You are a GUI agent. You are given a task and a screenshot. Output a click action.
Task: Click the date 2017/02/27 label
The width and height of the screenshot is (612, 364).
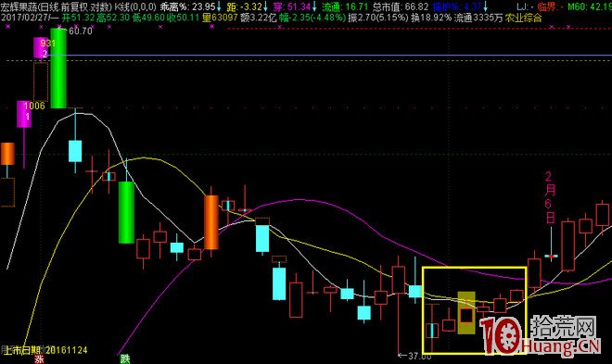click(26, 18)
